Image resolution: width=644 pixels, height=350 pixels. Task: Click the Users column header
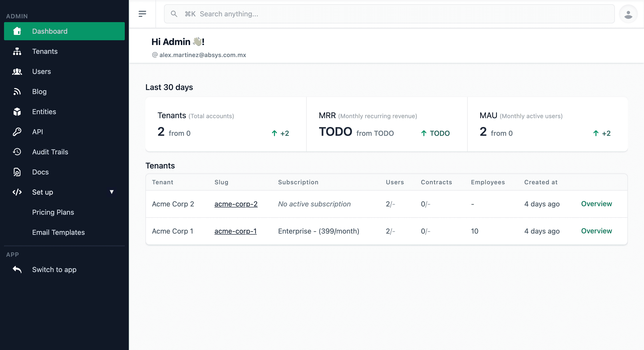pos(395,182)
